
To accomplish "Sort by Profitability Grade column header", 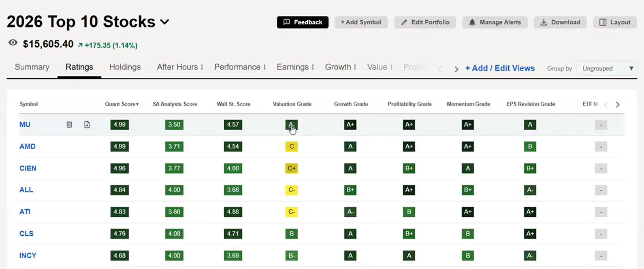I will [x=409, y=104].
